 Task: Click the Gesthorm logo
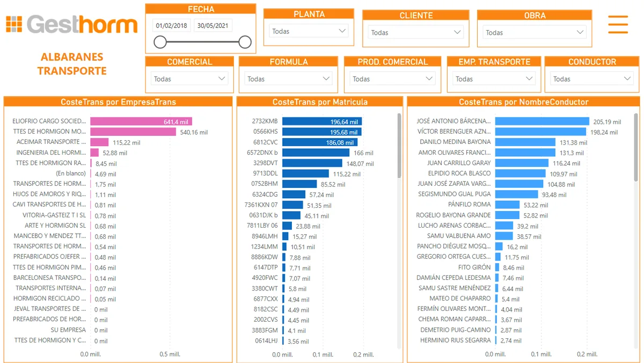(x=71, y=24)
